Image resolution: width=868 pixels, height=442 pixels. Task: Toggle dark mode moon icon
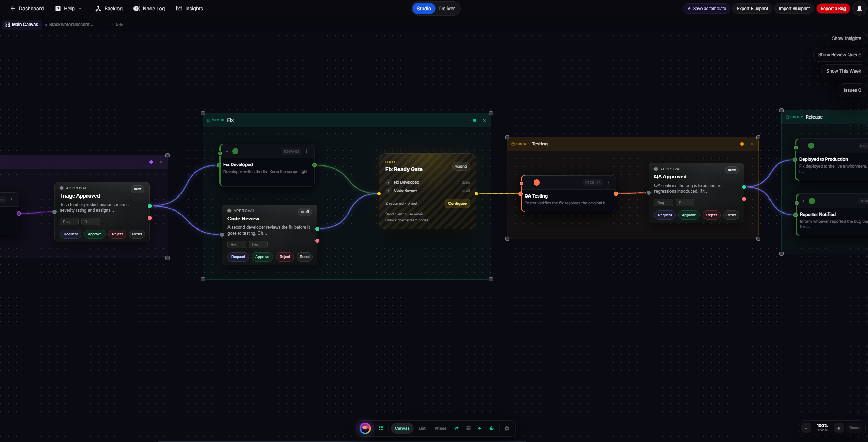tap(491, 428)
